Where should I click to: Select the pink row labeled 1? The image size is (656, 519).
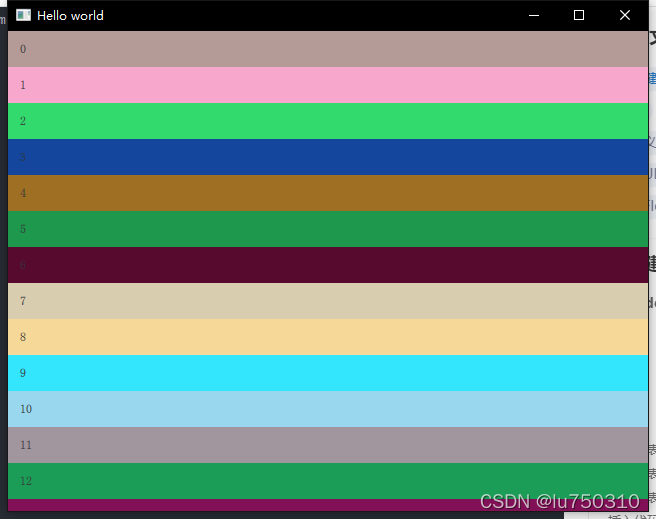[x=328, y=85]
